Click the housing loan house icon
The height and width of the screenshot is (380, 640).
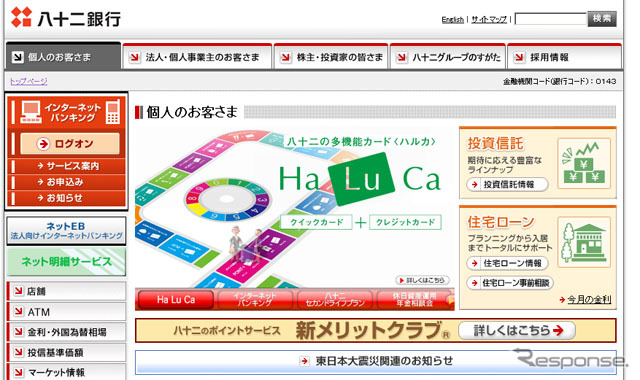pyautogui.click(x=584, y=242)
